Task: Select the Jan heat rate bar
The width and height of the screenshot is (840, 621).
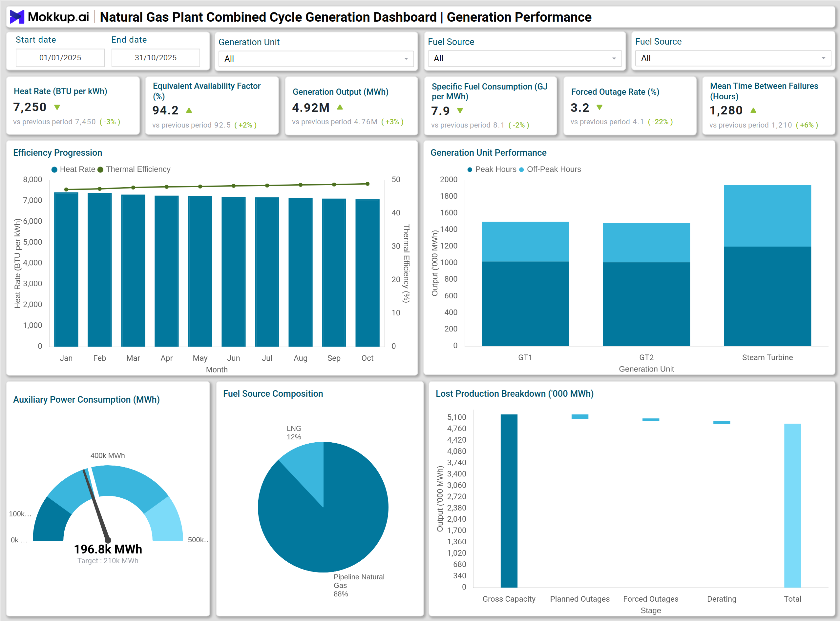Action: point(66,270)
